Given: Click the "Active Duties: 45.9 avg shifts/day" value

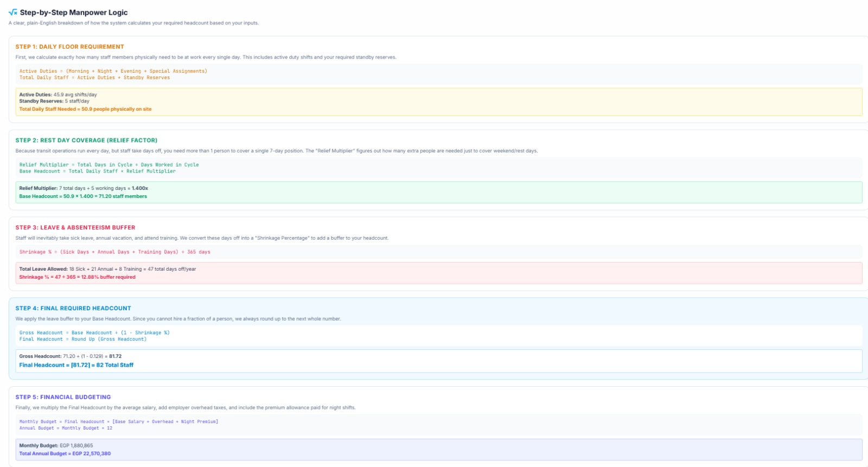Looking at the screenshot, I should point(58,94).
